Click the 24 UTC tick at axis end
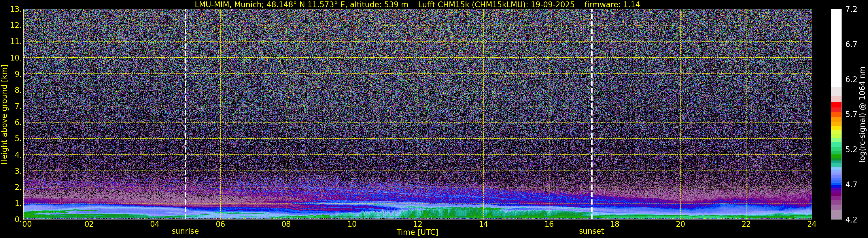The height and width of the screenshot is (238, 868). pyautogui.click(x=812, y=224)
